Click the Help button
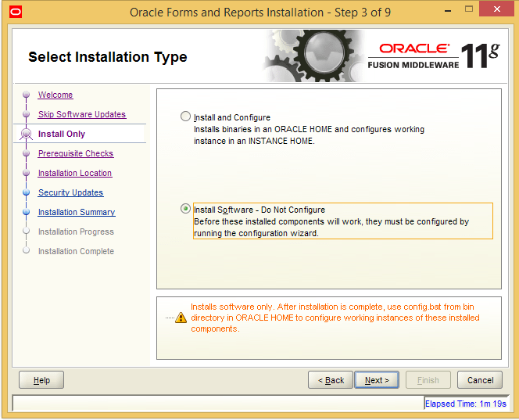The height and width of the screenshot is (420, 519). pos(41,380)
